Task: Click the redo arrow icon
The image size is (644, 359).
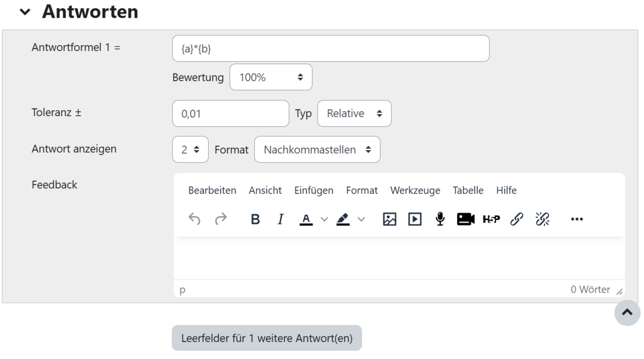Action: click(x=221, y=219)
